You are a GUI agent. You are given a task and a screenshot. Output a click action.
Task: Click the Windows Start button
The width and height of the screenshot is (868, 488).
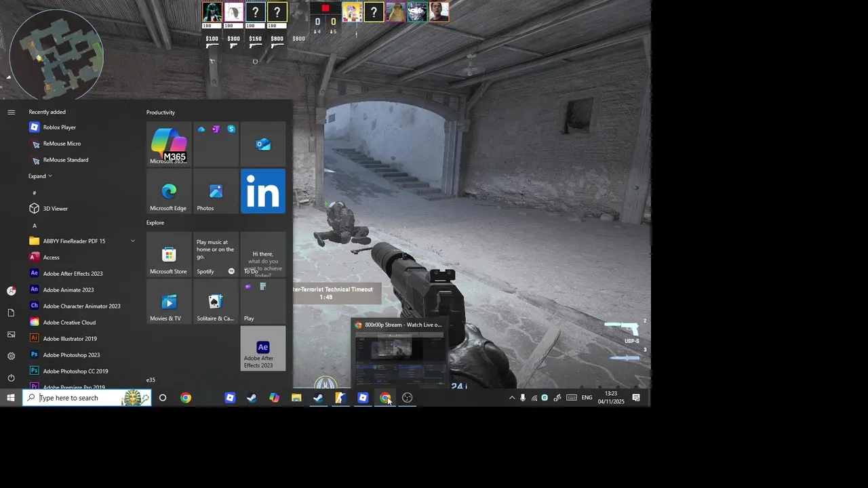11,398
